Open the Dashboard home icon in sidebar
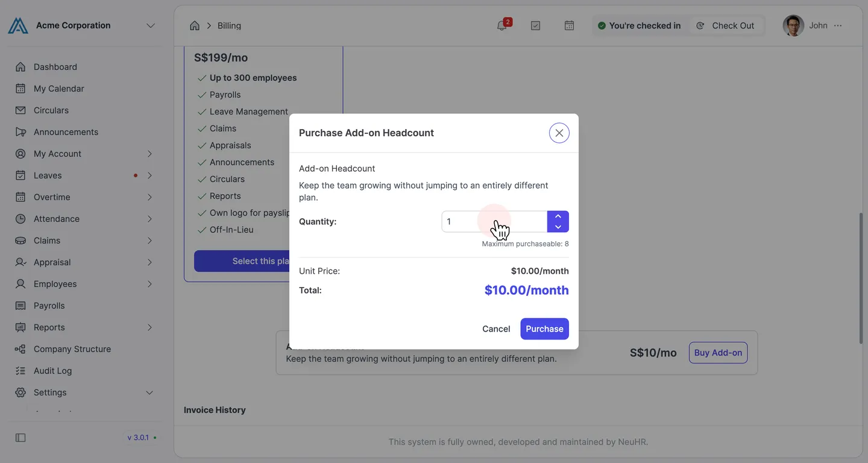This screenshot has width=868, height=463. (20, 67)
